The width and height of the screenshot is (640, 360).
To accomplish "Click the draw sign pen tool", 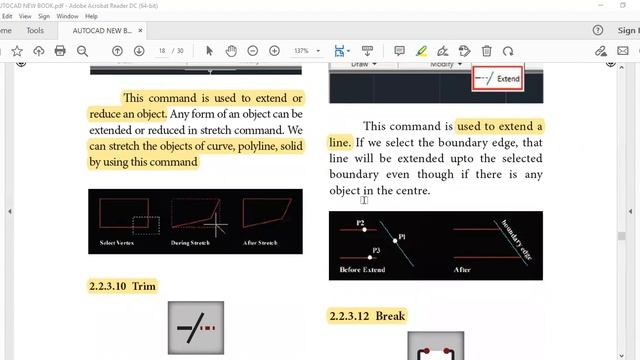I will pyautogui.click(x=443, y=51).
